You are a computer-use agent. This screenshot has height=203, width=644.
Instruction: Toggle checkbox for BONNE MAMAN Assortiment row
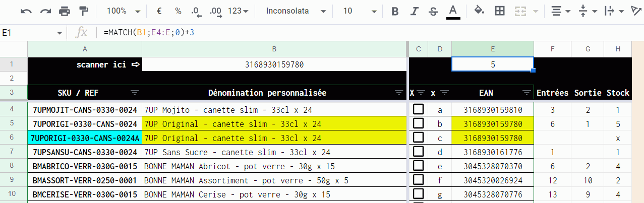pyautogui.click(x=418, y=180)
